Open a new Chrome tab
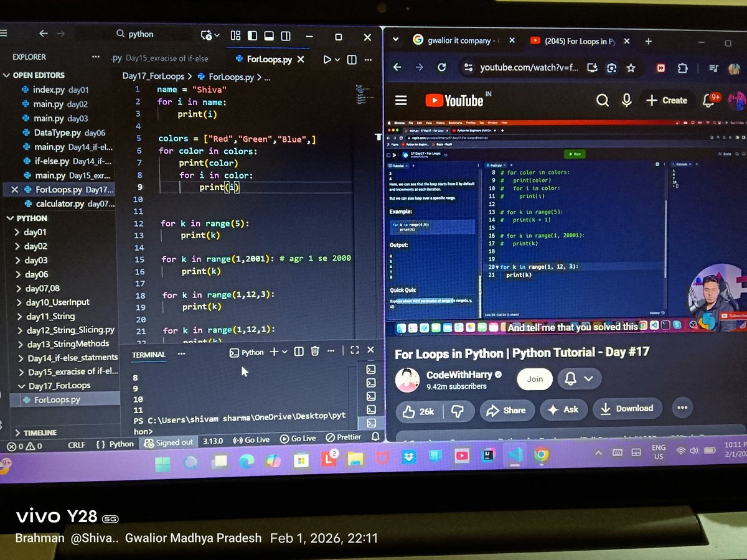Screen dimensions: 747x560 pyautogui.click(x=648, y=41)
